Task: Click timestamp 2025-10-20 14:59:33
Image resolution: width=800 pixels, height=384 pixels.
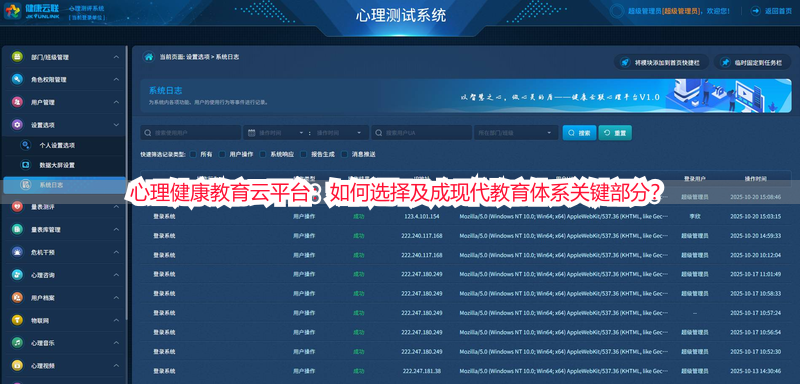Action: click(x=755, y=236)
